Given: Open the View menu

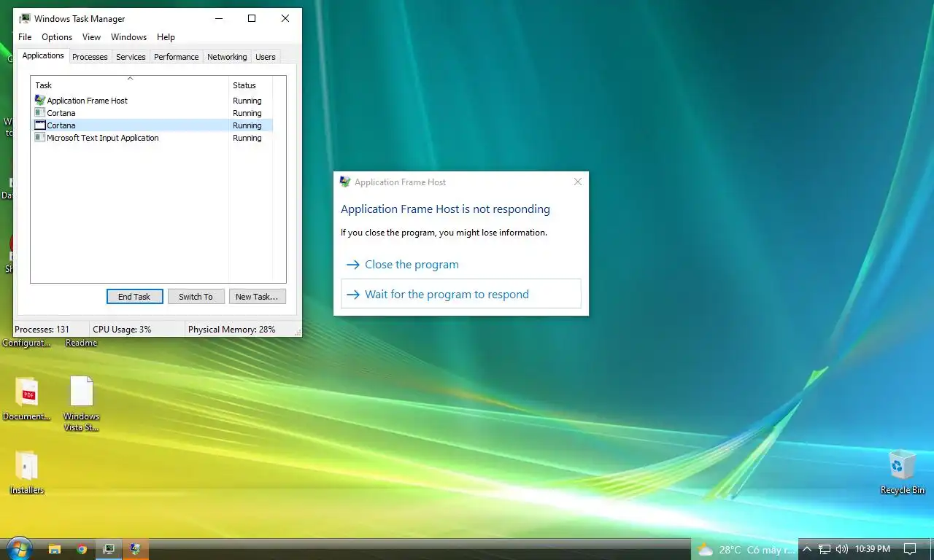Looking at the screenshot, I should tap(91, 37).
